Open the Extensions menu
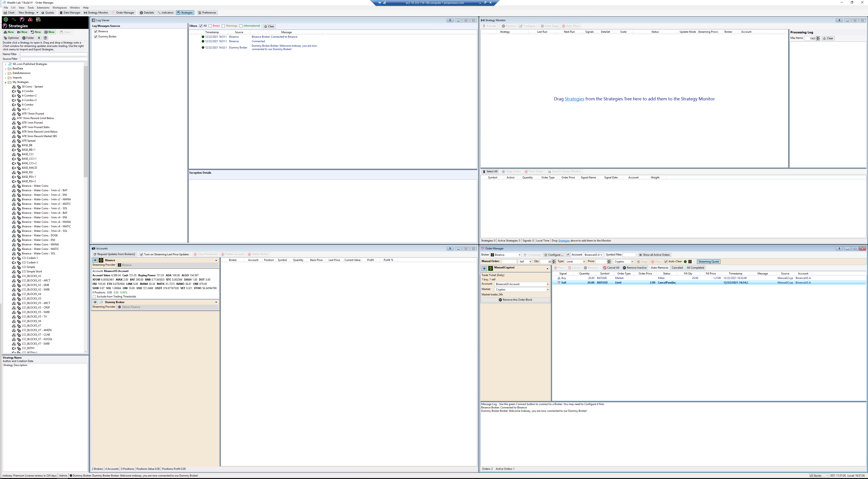Screen dimensions: 868x479 (x=43, y=7)
